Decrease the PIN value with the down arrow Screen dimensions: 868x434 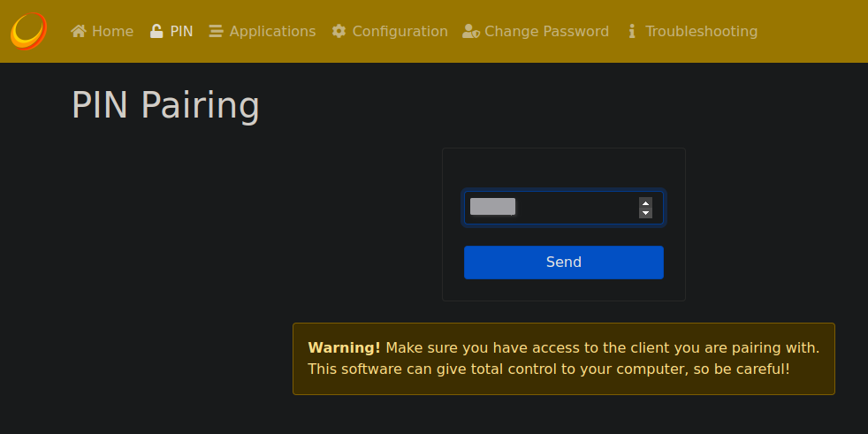[x=645, y=213]
